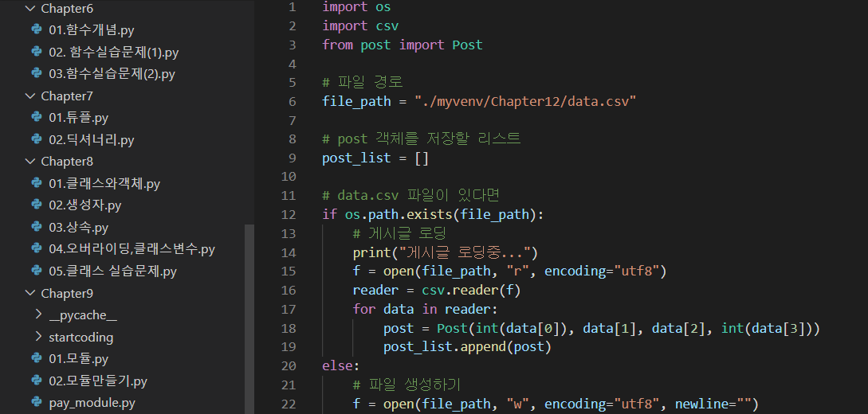Click Python icon of 02.모듈만들기.py
This screenshot has width=868, height=414.
pyautogui.click(x=37, y=381)
